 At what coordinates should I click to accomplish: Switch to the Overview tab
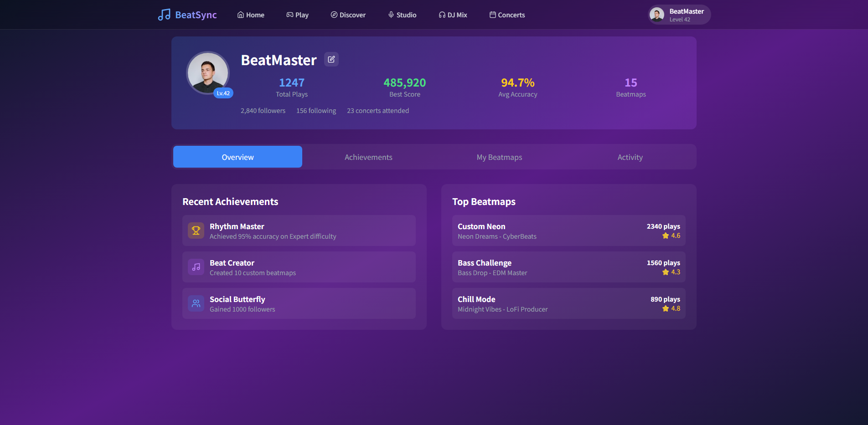coord(238,157)
